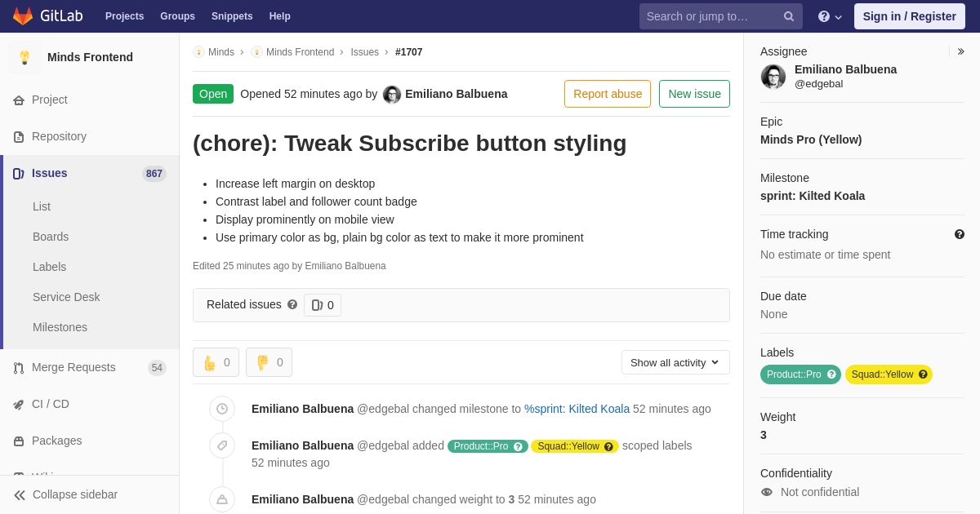Open the Help question-mark menu in navbar

tap(830, 16)
